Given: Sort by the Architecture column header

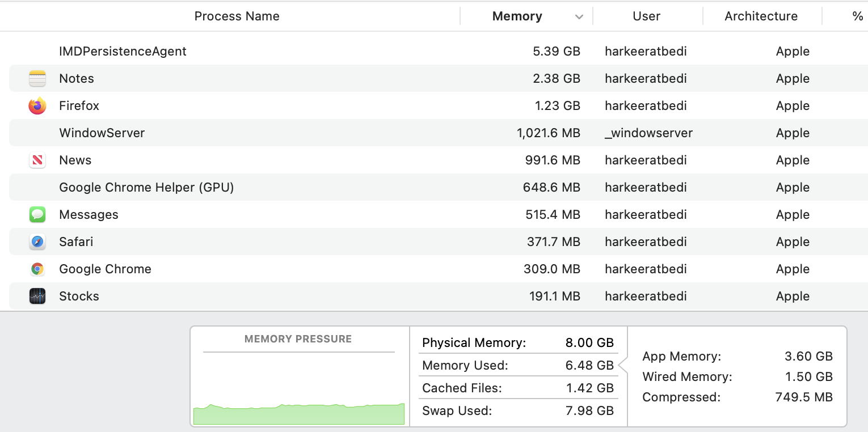Looking at the screenshot, I should point(761,16).
